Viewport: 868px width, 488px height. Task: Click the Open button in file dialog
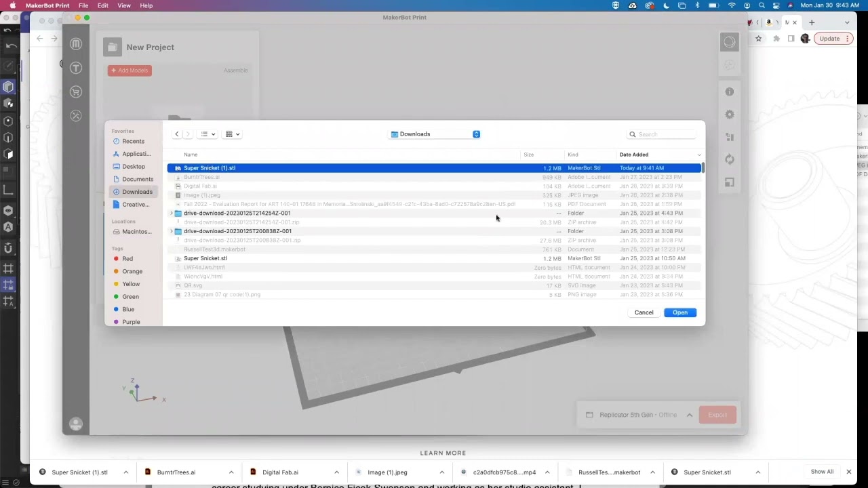tap(680, 312)
